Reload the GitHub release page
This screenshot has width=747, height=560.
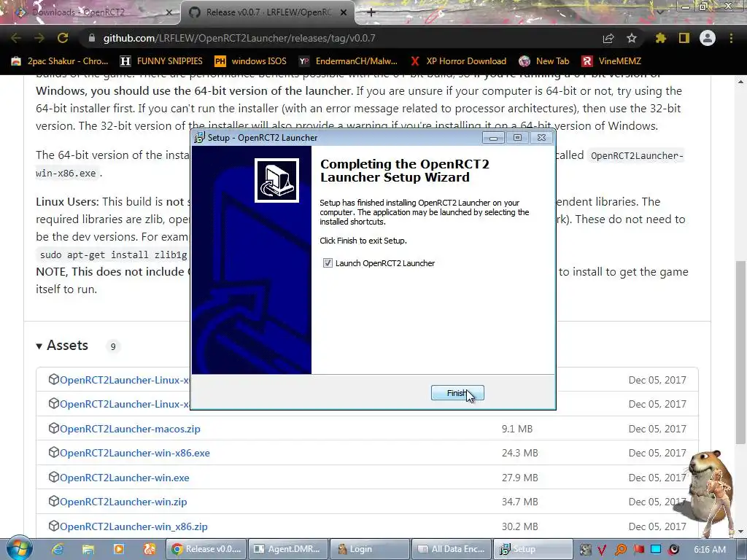pos(63,38)
